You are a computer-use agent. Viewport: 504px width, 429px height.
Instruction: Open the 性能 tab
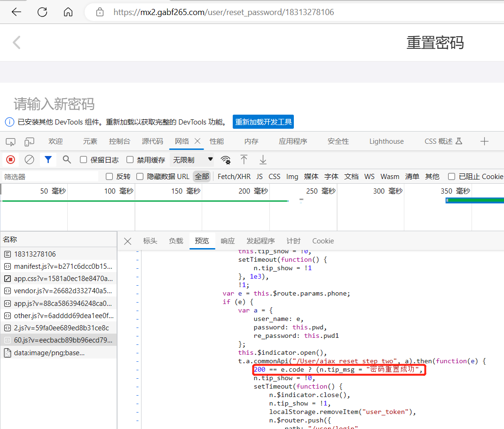click(x=217, y=141)
